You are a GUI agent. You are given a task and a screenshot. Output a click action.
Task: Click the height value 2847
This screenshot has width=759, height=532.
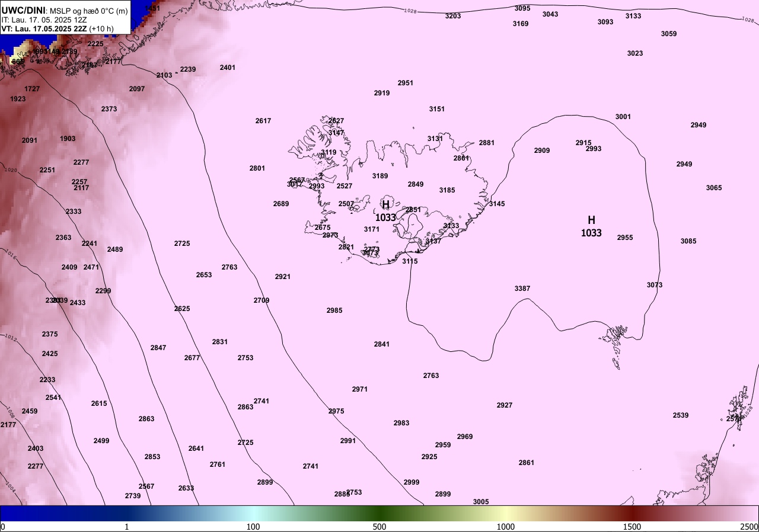158,348
